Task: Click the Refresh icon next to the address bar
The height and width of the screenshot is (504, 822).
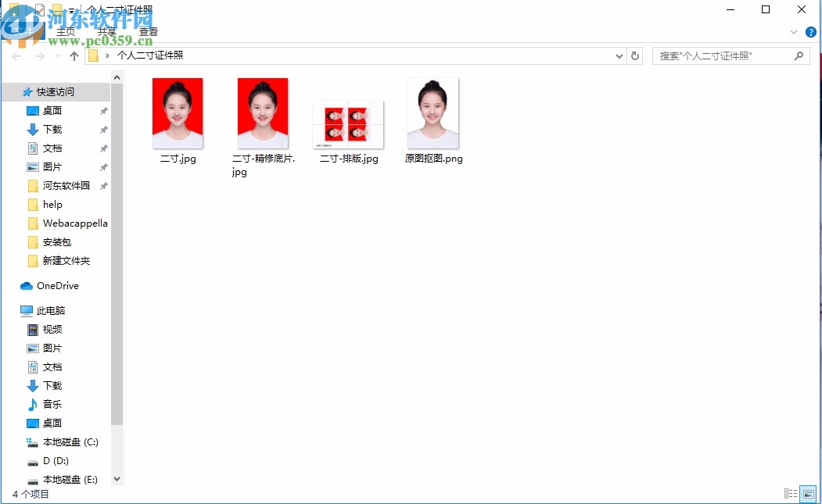Action: click(x=634, y=55)
